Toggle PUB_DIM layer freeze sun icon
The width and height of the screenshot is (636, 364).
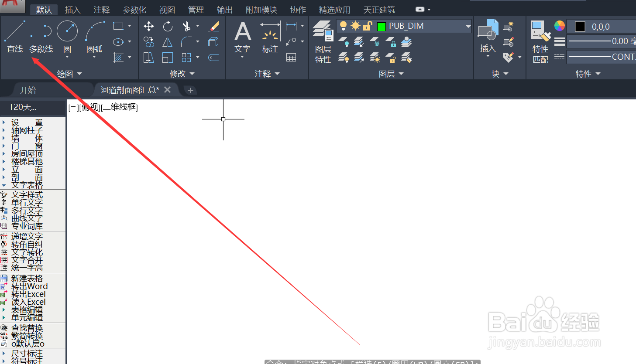(x=356, y=26)
